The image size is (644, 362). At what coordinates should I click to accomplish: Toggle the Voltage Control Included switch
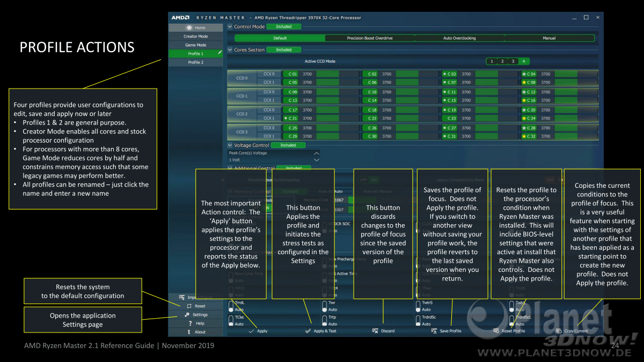(x=288, y=145)
